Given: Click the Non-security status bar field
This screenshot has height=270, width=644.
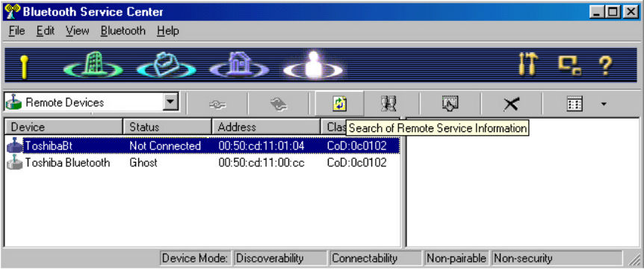Looking at the screenshot, I should (x=557, y=259).
